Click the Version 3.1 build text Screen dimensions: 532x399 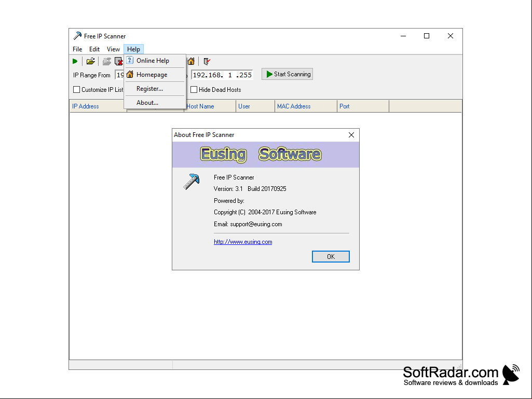click(x=250, y=189)
